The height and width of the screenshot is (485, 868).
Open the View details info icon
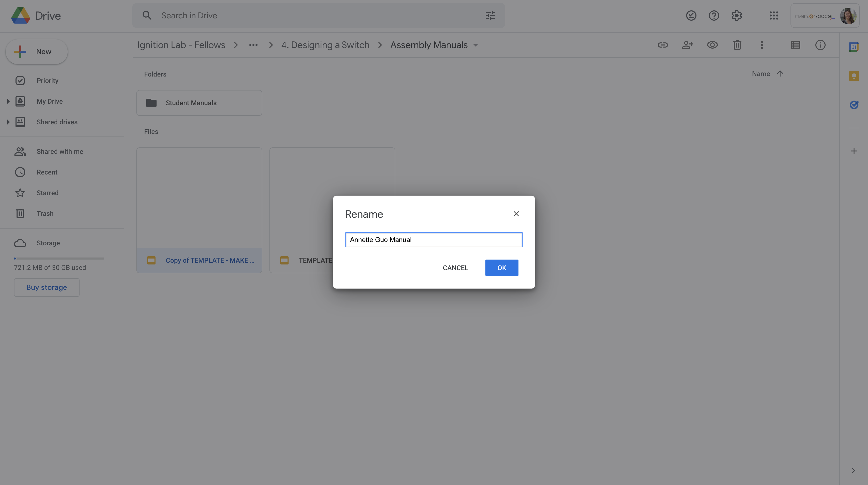[x=820, y=45]
